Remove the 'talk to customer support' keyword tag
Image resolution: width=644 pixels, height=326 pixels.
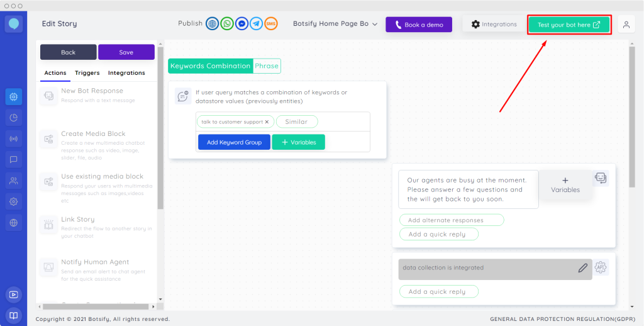pos(267,122)
